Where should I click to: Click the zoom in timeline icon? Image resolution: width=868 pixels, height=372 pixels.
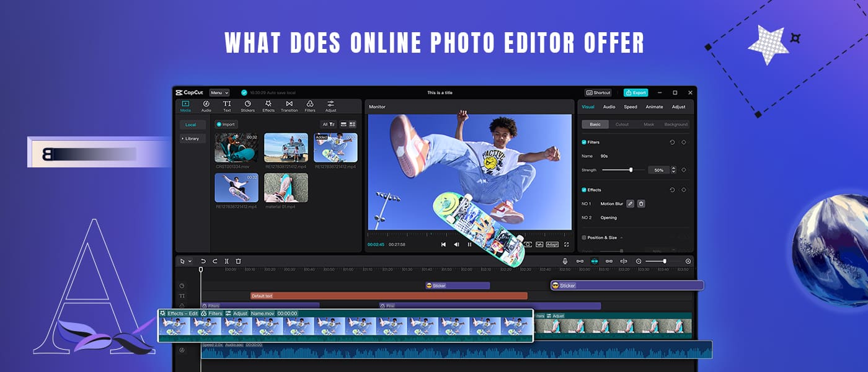coord(688,261)
